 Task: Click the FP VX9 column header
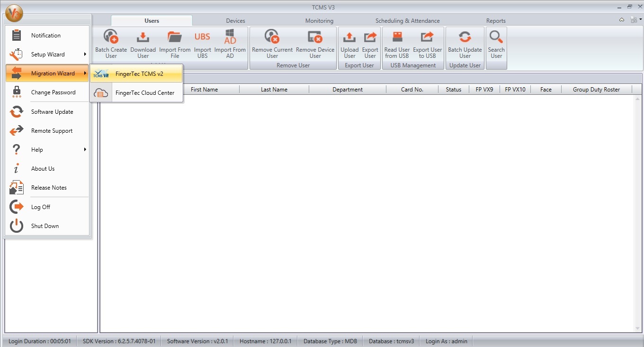pos(485,90)
